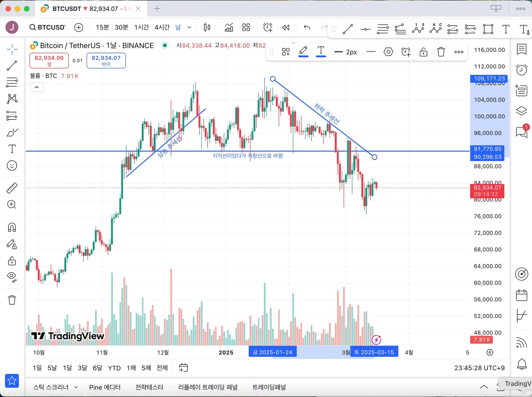This screenshot has height=397, width=532.
Task: Open the watchlist panel in right sidebar
Action: pyautogui.click(x=522, y=49)
